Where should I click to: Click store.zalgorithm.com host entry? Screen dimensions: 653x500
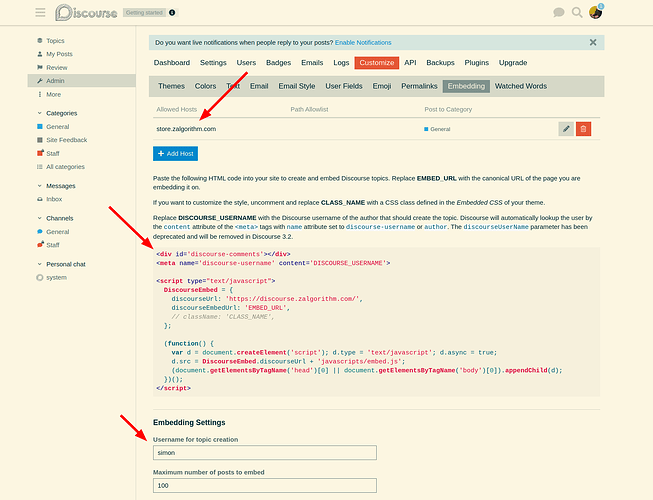tap(186, 129)
